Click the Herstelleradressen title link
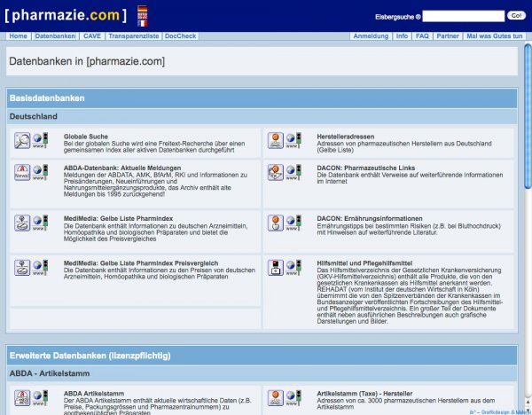The width and height of the screenshot is (532, 415). [x=346, y=137]
